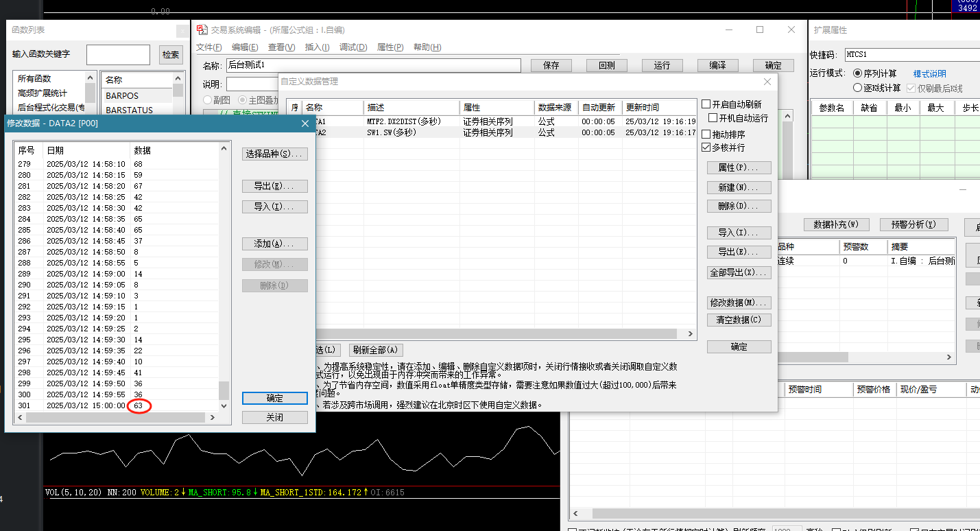The height and width of the screenshot is (531, 980).
Task: Click the 关闭 button
Action: (275, 417)
